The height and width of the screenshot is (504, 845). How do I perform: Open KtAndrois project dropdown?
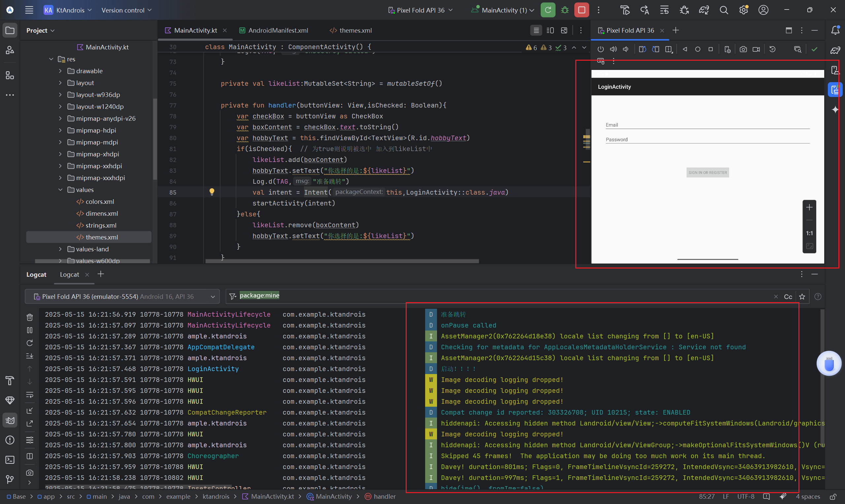tap(68, 10)
